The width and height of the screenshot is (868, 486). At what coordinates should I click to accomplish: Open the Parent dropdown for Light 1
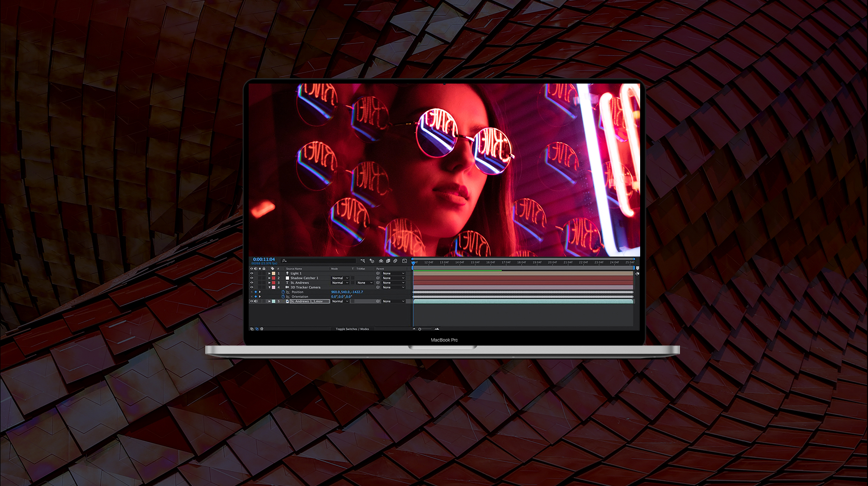(x=393, y=273)
